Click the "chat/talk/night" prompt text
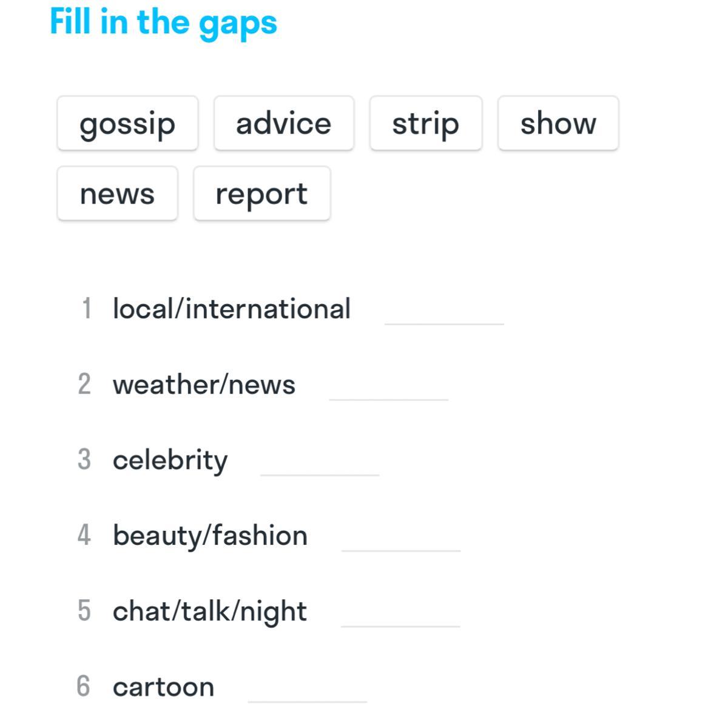This screenshot has height=728, width=728. point(210,612)
